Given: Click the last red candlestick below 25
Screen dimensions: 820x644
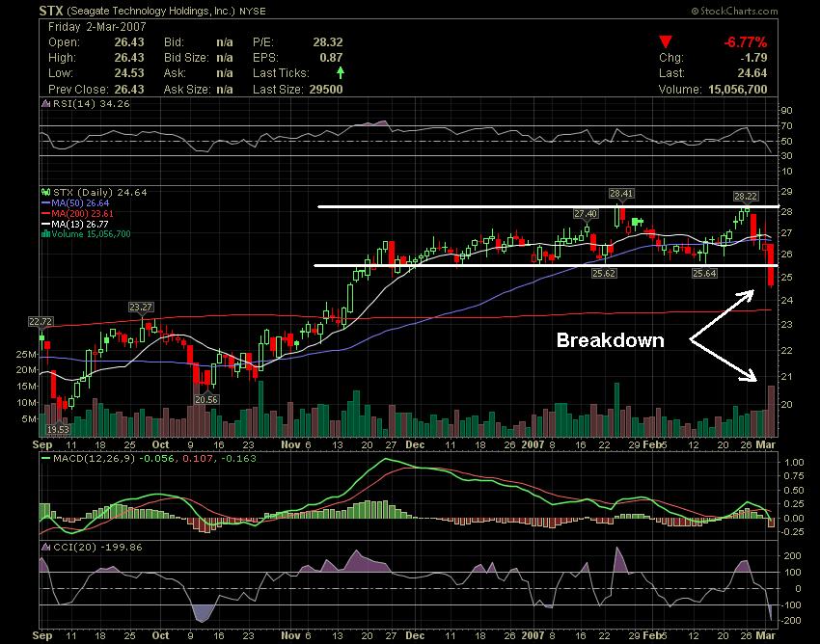Looking at the screenshot, I should pyautogui.click(x=771, y=265).
